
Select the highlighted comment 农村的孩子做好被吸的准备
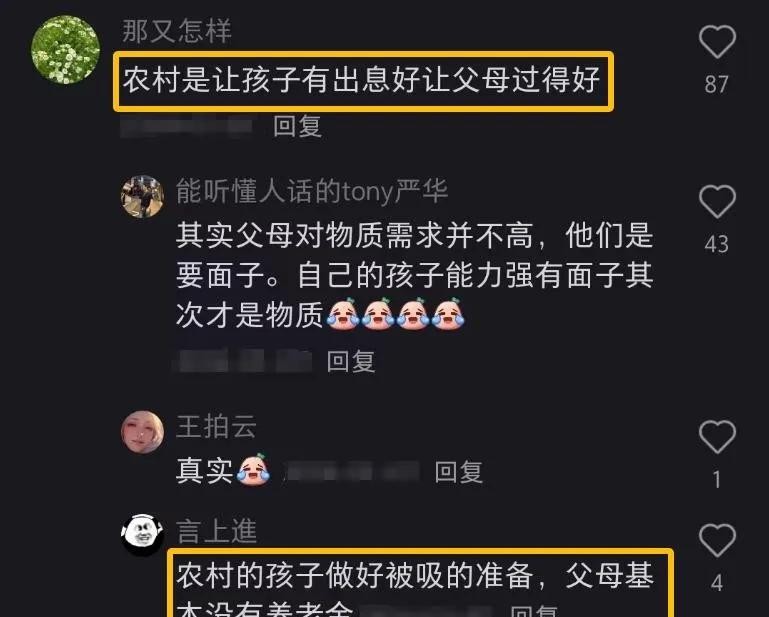click(420, 584)
